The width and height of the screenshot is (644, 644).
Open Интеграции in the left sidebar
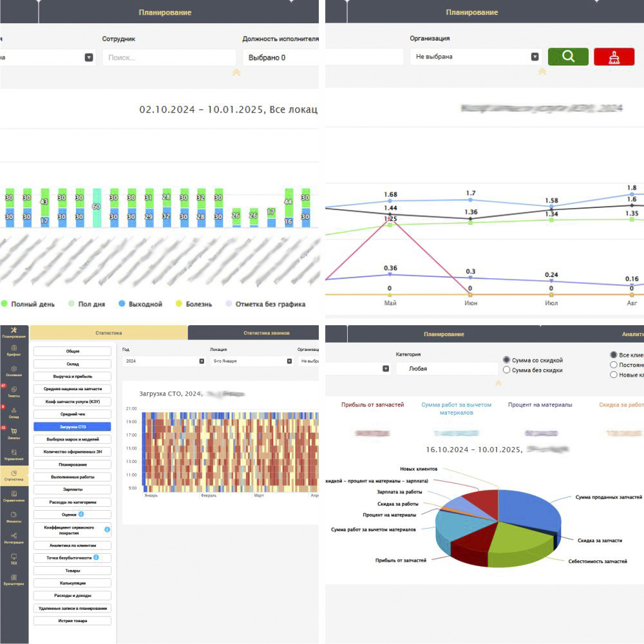tap(14, 537)
